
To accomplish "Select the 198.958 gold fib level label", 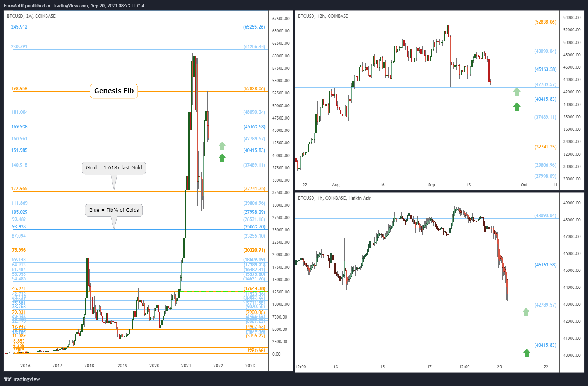I will pos(19,89).
